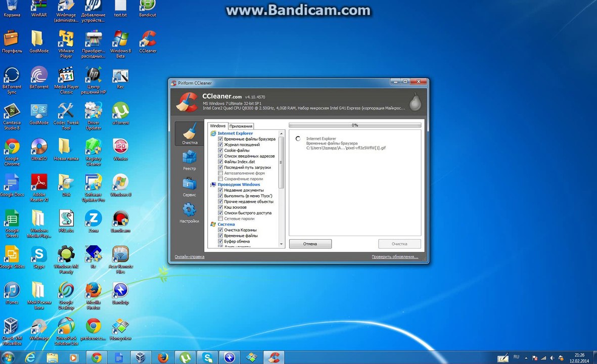Screen dimensions: 597x364
Task: Enable the Сохранённые пароли checkbox
Action: (220, 179)
